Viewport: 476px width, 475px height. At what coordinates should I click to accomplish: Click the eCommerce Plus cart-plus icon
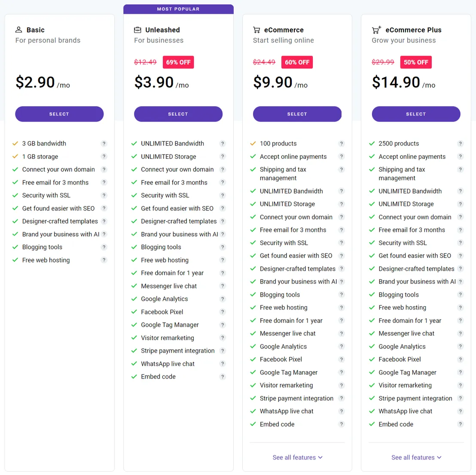pyautogui.click(x=376, y=30)
